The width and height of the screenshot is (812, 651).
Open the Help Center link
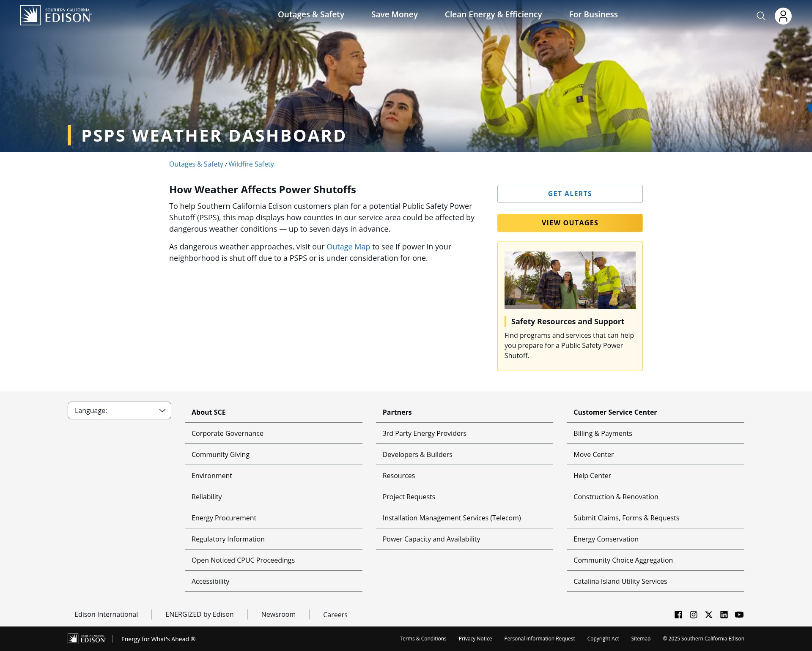coord(592,476)
